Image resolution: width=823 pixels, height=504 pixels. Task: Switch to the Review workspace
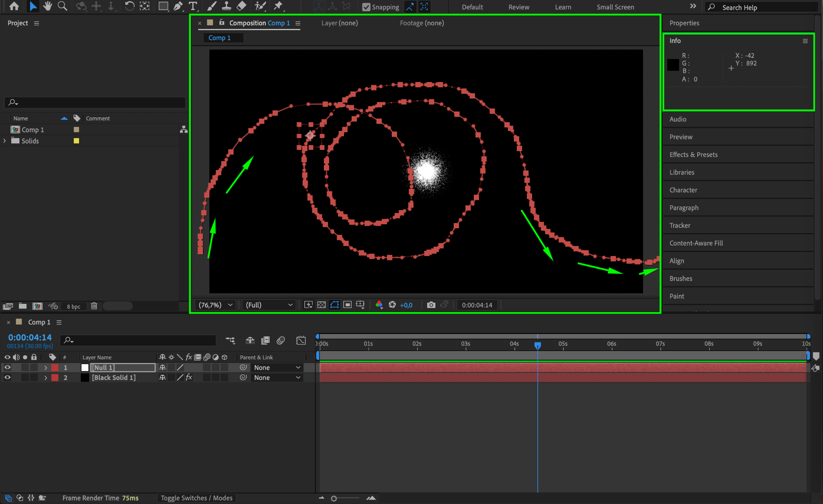click(x=518, y=7)
